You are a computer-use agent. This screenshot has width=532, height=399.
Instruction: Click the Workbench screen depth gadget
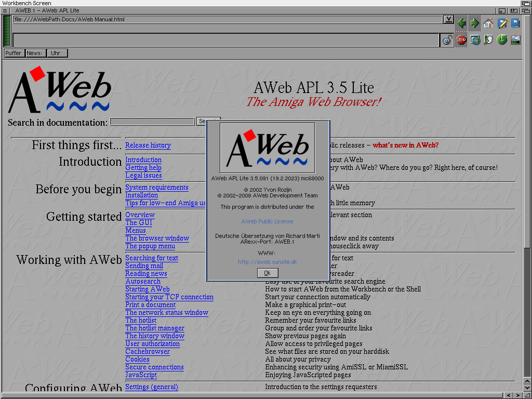point(526,3)
